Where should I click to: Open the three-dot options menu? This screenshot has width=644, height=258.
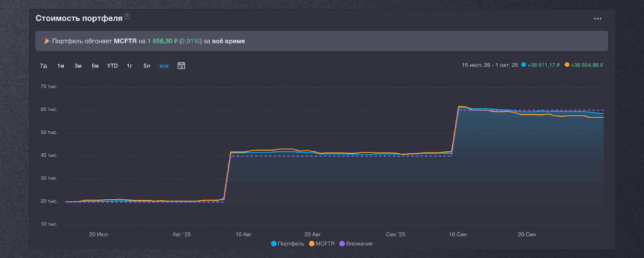pos(597,19)
